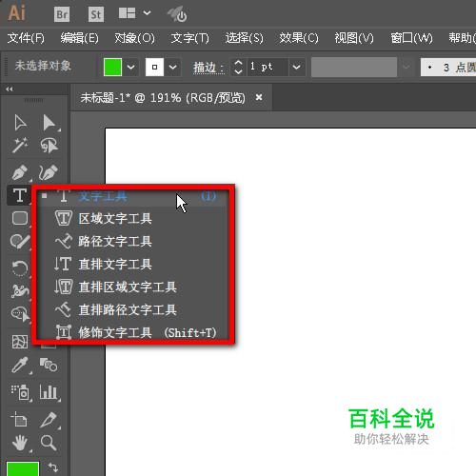Open the 窗口(W) menu
Image resolution: width=476 pixels, height=476 pixels.
click(x=411, y=38)
